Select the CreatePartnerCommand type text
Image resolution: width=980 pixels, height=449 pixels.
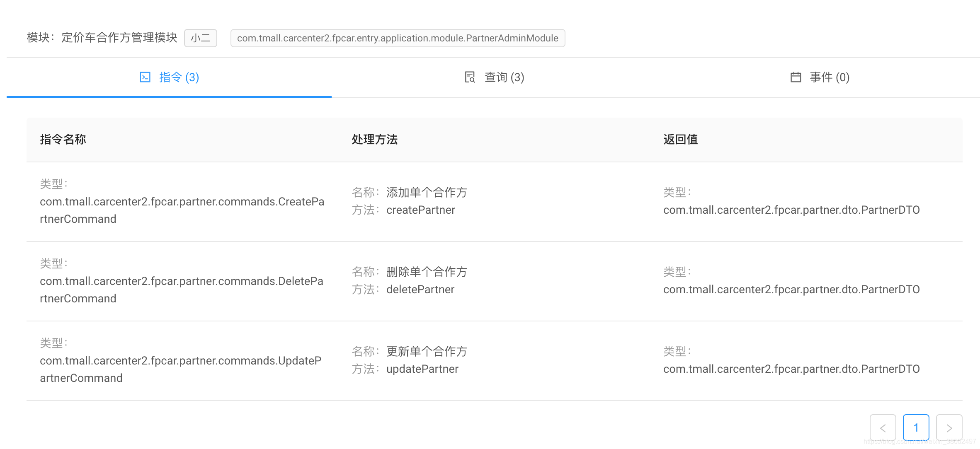coord(182,210)
